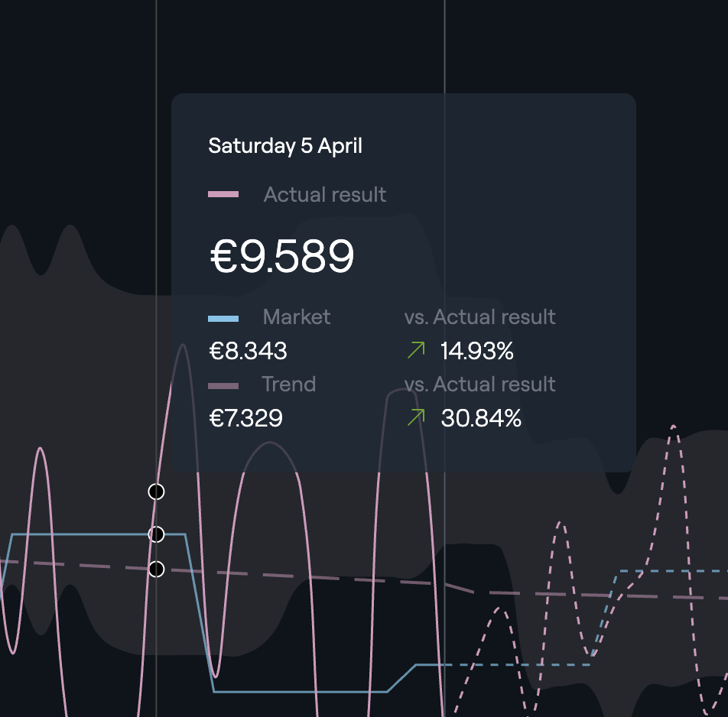This screenshot has height=717, width=728.
Task: Click the green arrow beside 30.84%
Action: tap(416, 417)
